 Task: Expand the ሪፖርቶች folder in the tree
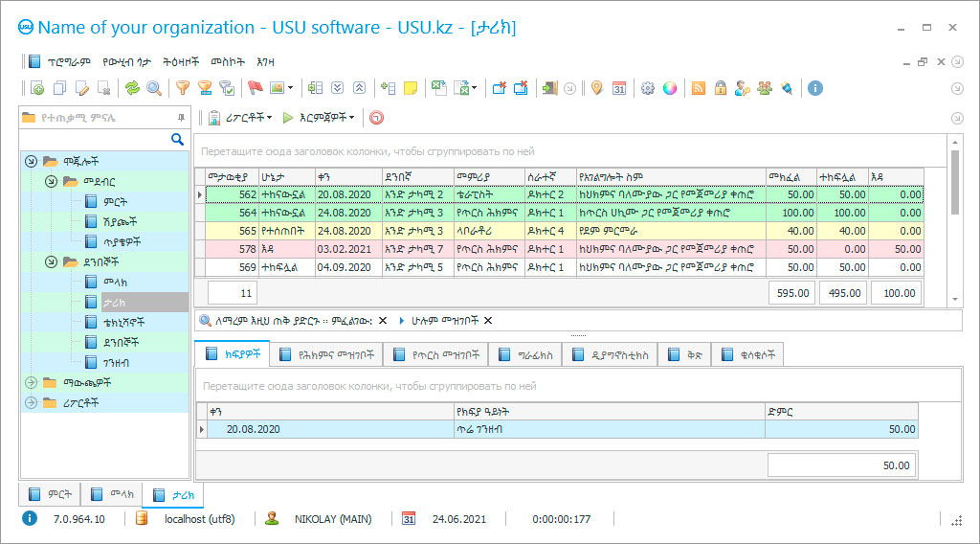[x=30, y=402]
